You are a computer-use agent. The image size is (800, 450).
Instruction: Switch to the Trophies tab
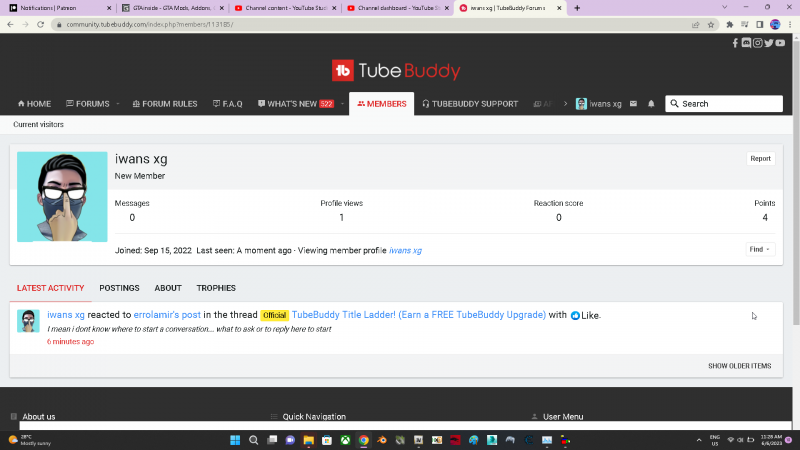pyautogui.click(x=216, y=288)
